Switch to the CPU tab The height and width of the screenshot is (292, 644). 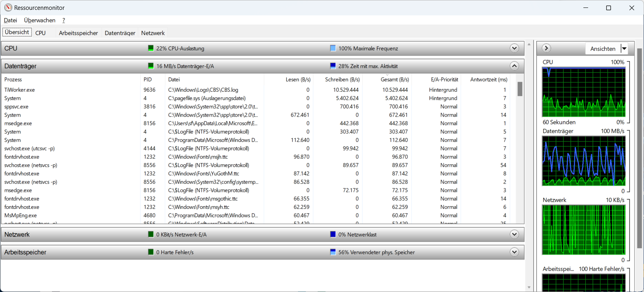tap(41, 33)
